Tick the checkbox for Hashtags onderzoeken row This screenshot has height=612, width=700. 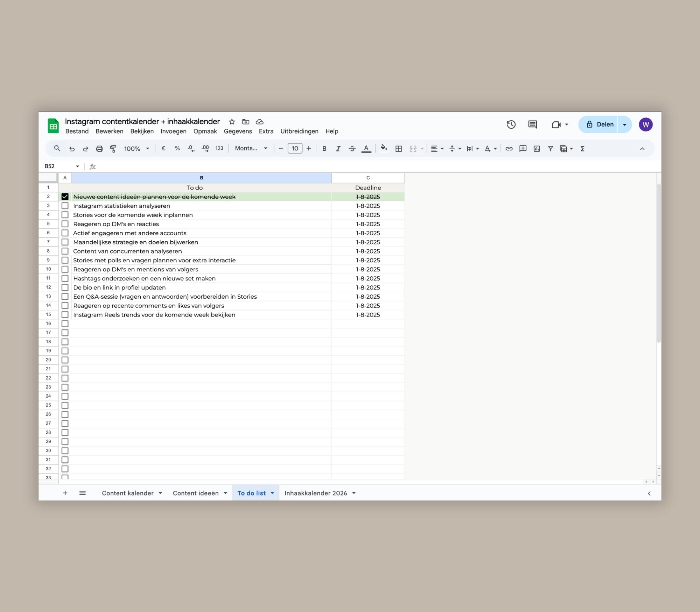(65, 278)
